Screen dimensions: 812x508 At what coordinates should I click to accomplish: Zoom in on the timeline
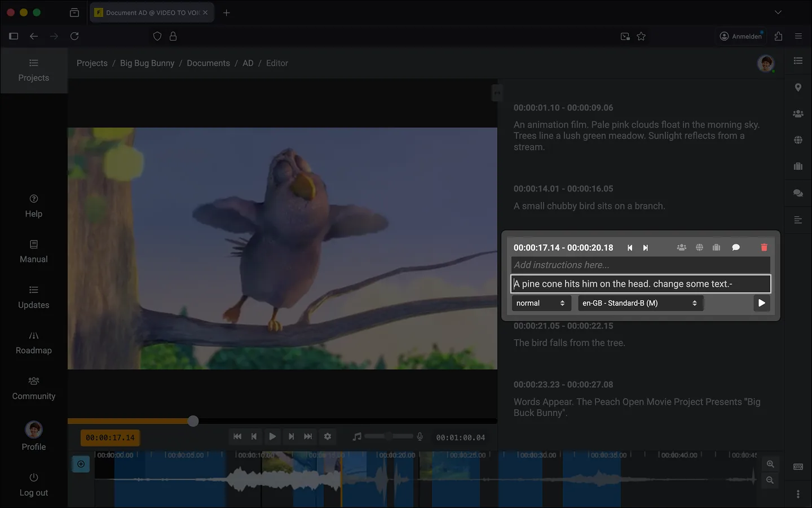770,464
